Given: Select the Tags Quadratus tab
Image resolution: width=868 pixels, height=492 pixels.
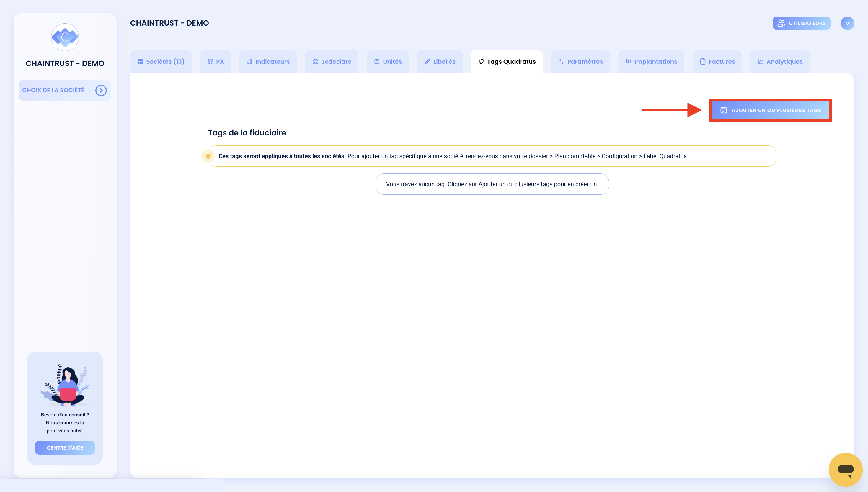Looking at the screenshot, I should [x=507, y=61].
